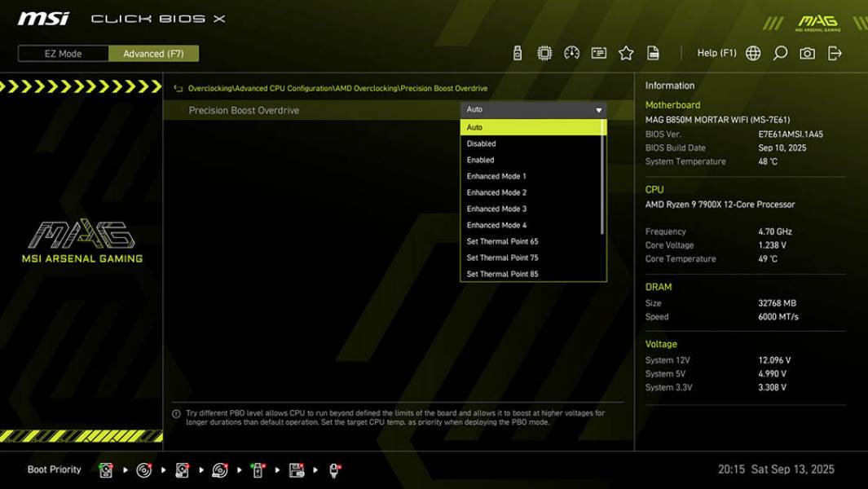Click the first hard drive boot icon

click(106, 469)
